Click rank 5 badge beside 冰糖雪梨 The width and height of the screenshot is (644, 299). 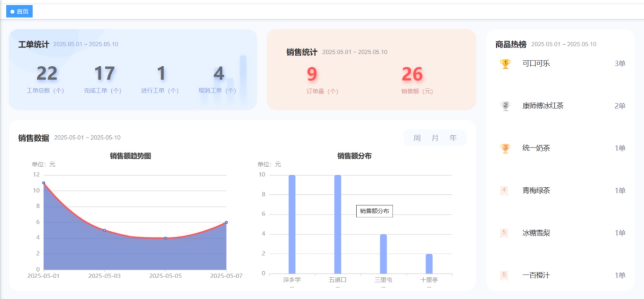click(504, 233)
